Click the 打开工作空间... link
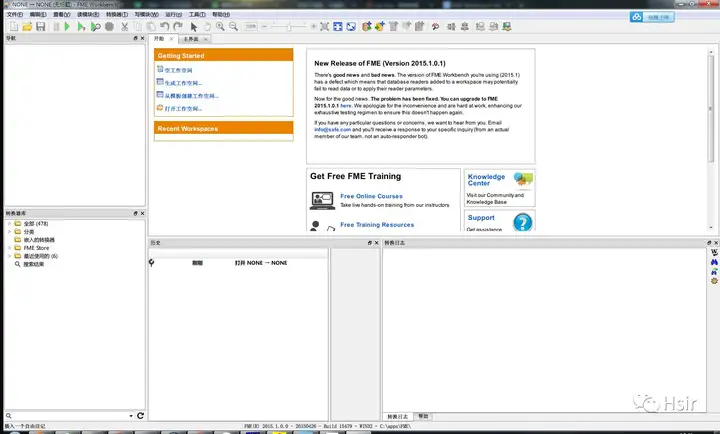720x434 pixels. click(183, 109)
